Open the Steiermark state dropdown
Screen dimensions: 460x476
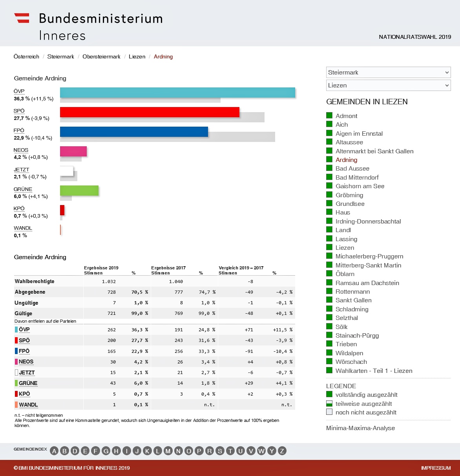pyautogui.click(x=388, y=73)
